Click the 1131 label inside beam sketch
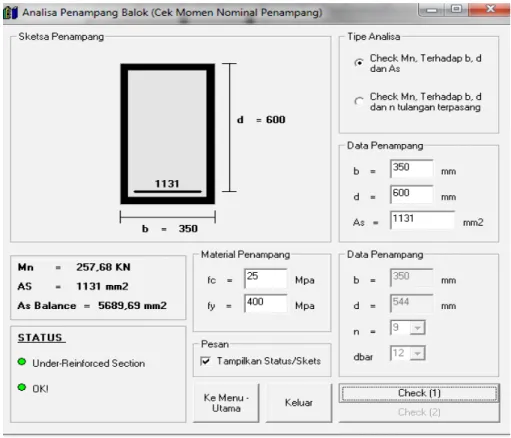The height and width of the screenshot is (438, 511). click(x=167, y=184)
